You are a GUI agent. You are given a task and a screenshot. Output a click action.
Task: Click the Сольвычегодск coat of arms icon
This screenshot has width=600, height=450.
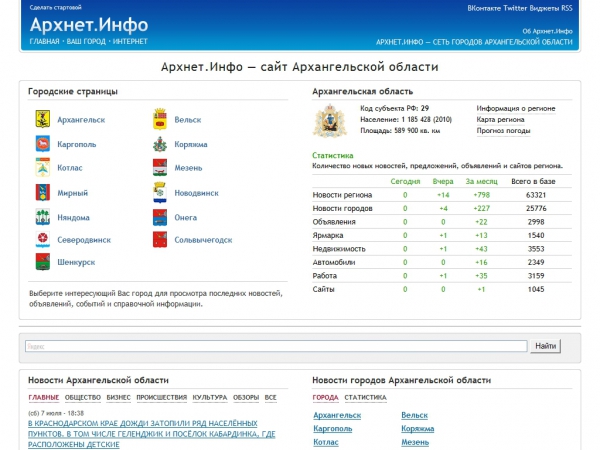(160, 240)
